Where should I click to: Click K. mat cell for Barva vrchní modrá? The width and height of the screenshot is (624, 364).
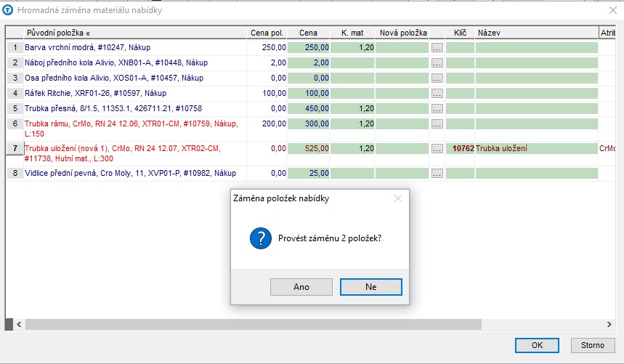[x=352, y=47]
